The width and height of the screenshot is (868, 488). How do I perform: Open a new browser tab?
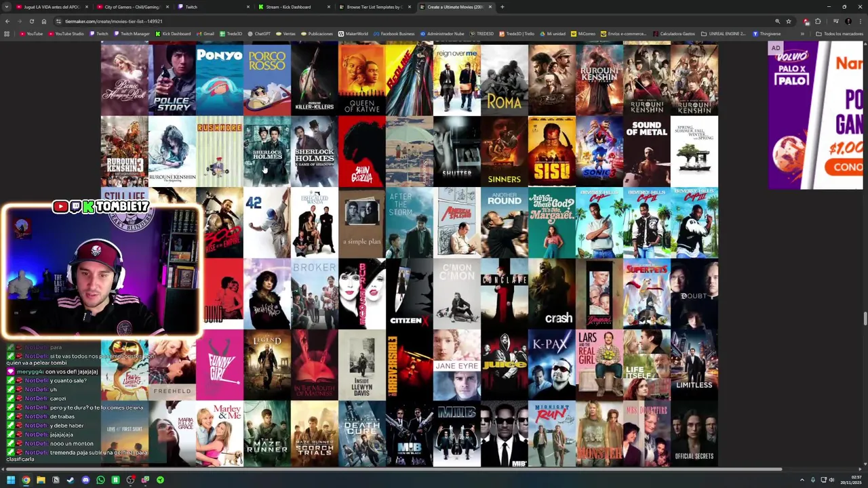tap(502, 7)
